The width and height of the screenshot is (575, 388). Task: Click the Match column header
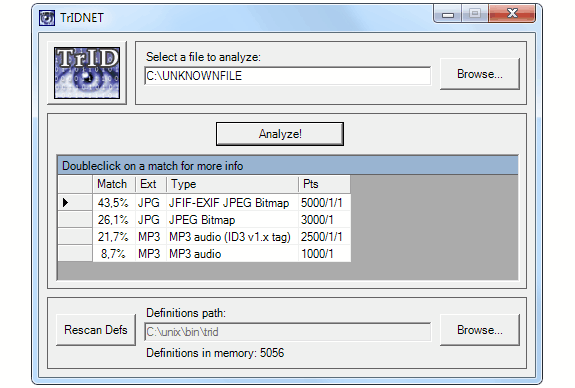pos(114,184)
